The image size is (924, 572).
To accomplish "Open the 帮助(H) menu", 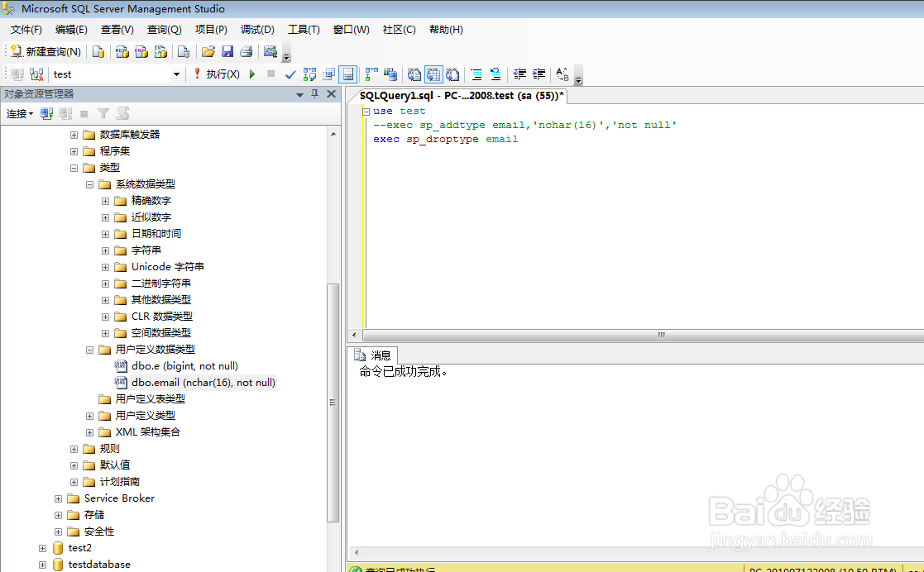I will pyautogui.click(x=446, y=30).
